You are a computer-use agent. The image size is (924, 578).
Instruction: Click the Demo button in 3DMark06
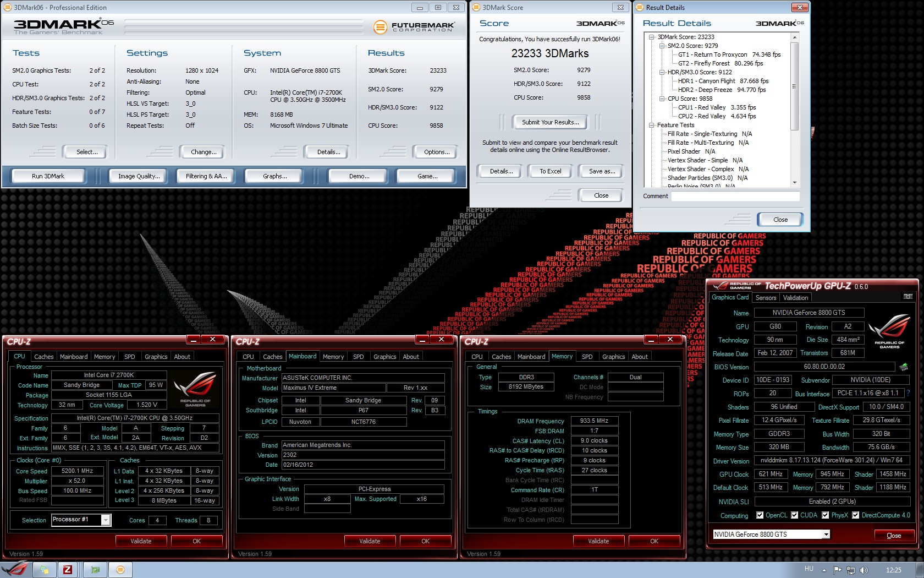click(x=359, y=176)
